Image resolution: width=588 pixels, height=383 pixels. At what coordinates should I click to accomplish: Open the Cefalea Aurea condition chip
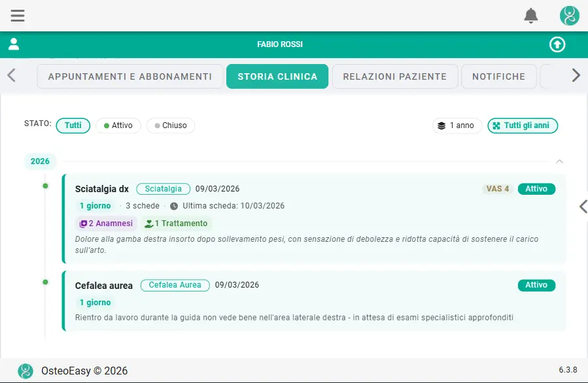click(175, 285)
